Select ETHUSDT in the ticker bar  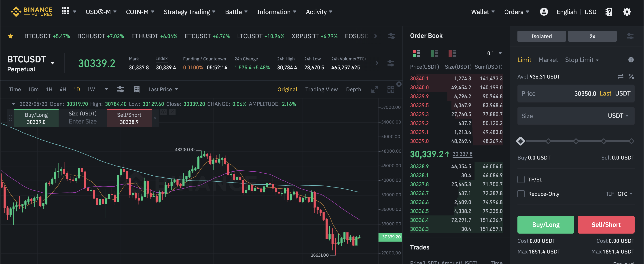tap(154, 36)
